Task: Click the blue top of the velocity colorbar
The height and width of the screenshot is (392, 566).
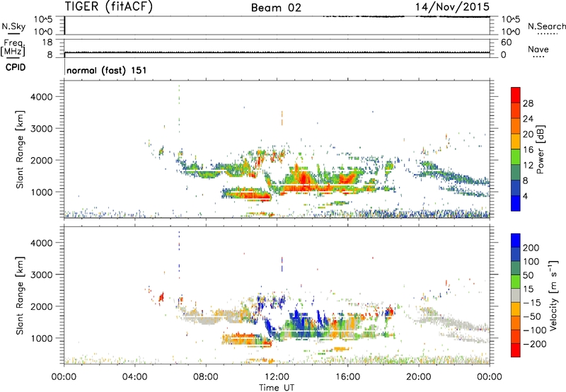Action: pyautogui.click(x=516, y=241)
